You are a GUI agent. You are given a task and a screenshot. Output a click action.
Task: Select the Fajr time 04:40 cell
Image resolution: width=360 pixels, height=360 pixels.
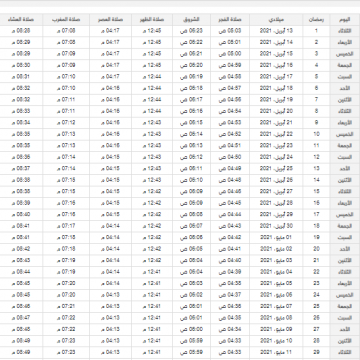(230, 260)
